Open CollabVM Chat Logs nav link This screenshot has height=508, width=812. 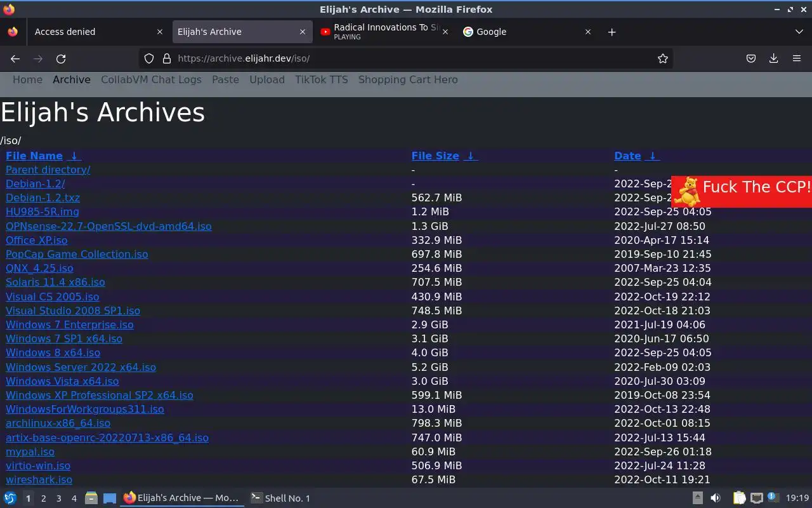[151, 79]
